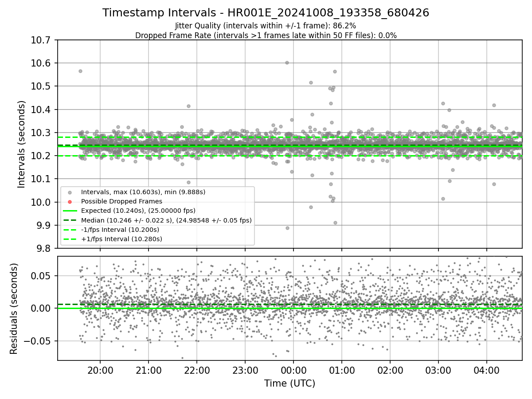Click the 'Residuals (seconds)' y-axis label
This screenshot has height=399, width=532.
coord(14,309)
